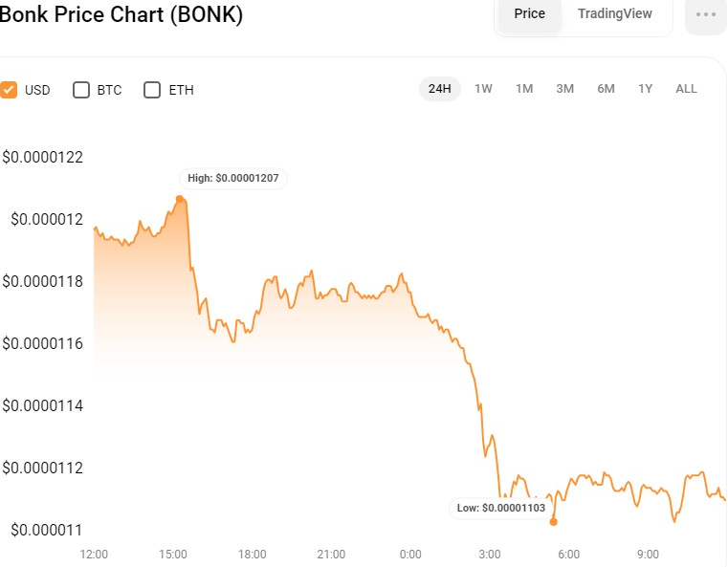Enable the ETH comparison checkbox
This screenshot has height=567, width=728.
152,90
